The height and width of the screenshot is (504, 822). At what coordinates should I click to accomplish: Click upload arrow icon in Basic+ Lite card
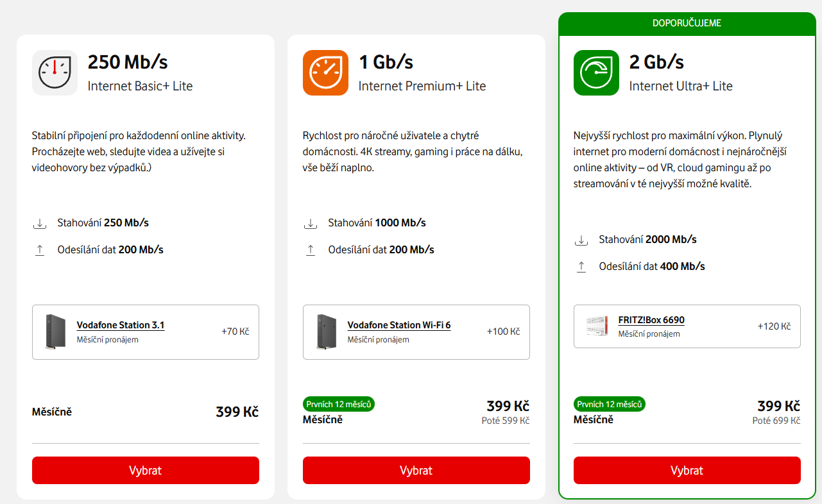pos(40,250)
